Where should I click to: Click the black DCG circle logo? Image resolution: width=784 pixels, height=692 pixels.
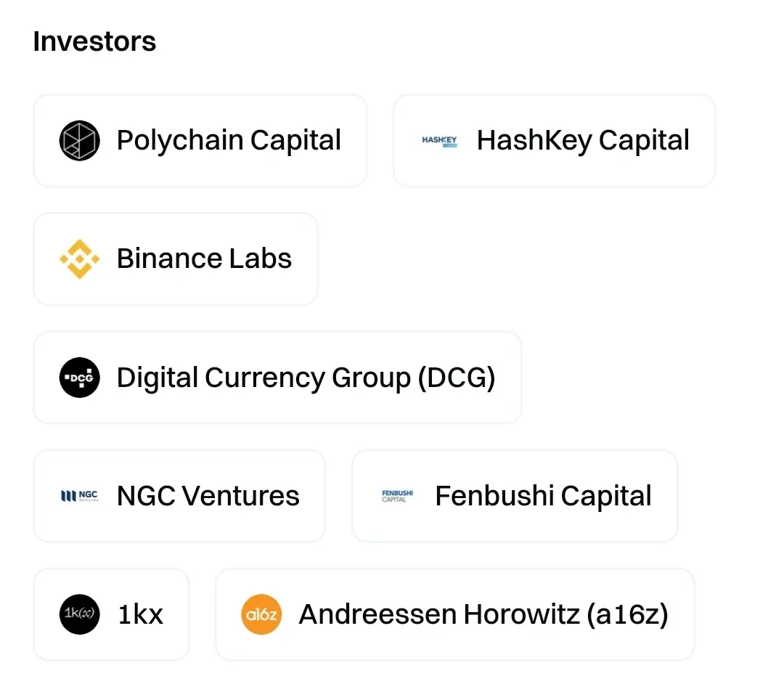[80, 378]
